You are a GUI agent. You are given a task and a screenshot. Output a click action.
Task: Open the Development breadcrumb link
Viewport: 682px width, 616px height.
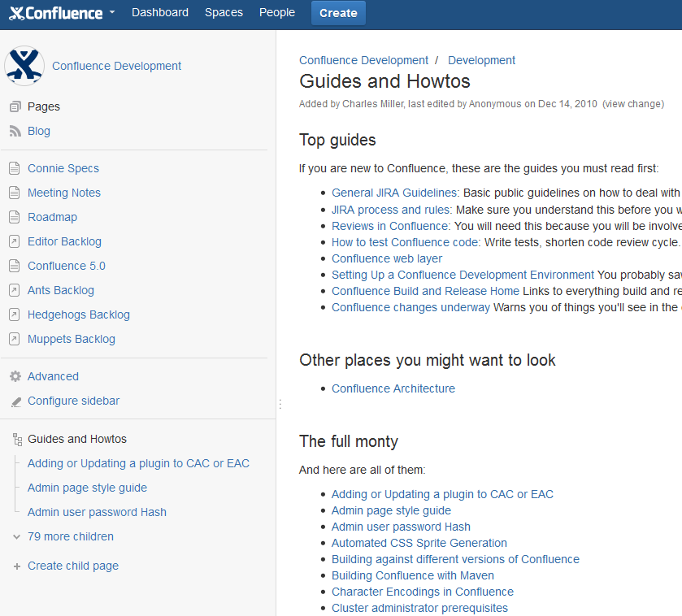point(481,60)
